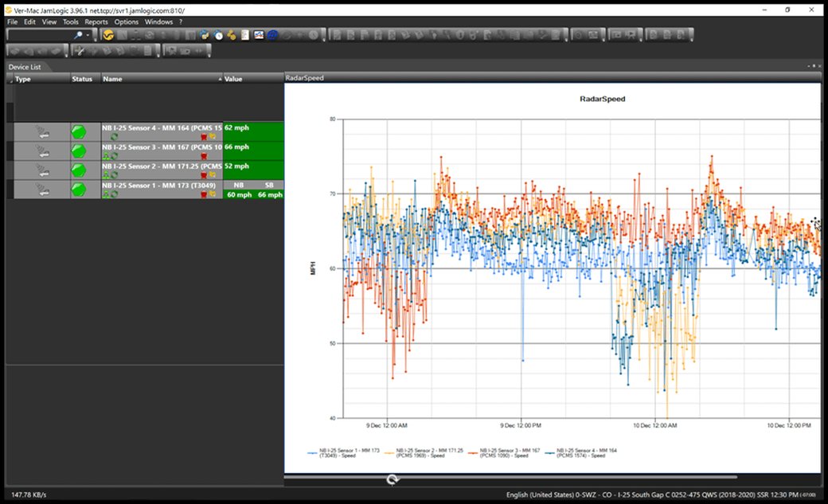Open the Reports menu
The height and width of the screenshot is (504, 828).
[96, 21]
